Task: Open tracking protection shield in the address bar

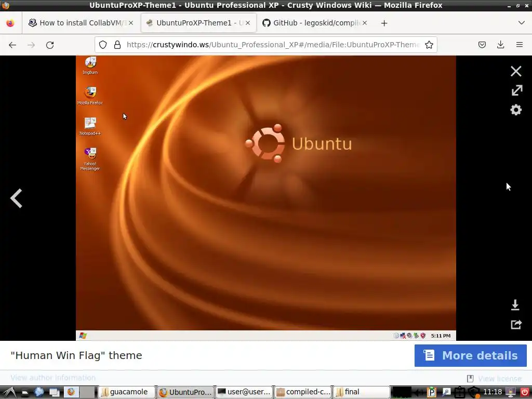Action: [103, 45]
